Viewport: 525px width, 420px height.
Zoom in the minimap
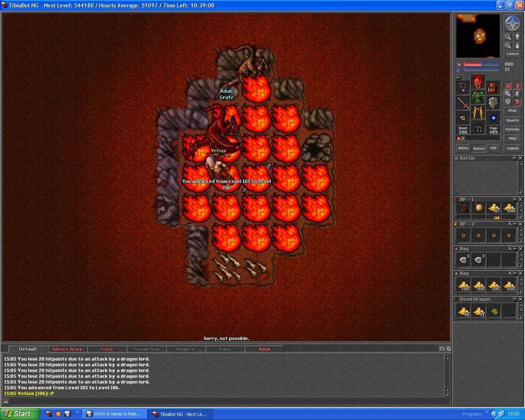point(508,46)
